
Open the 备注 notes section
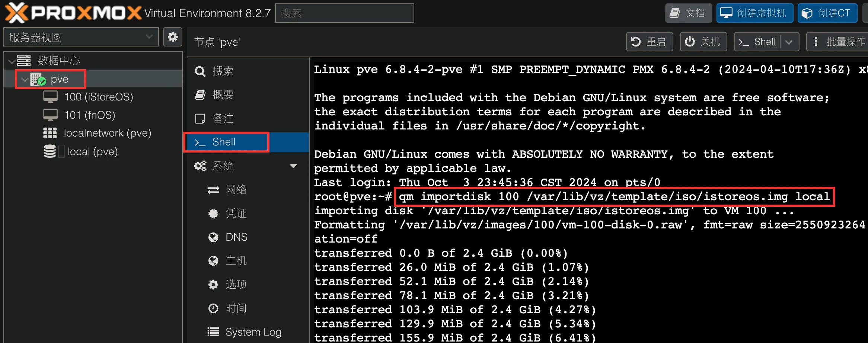[248, 119]
